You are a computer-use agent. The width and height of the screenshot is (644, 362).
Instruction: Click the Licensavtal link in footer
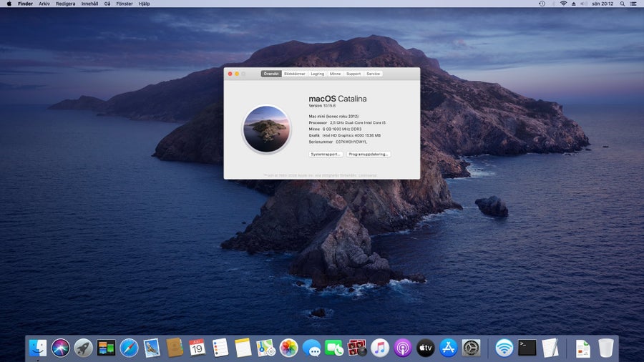(x=367, y=176)
